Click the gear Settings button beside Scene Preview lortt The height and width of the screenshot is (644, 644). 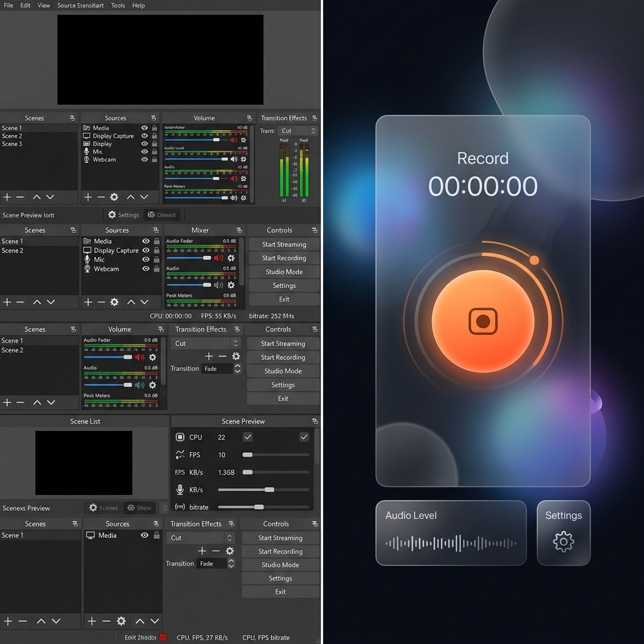coord(124,215)
